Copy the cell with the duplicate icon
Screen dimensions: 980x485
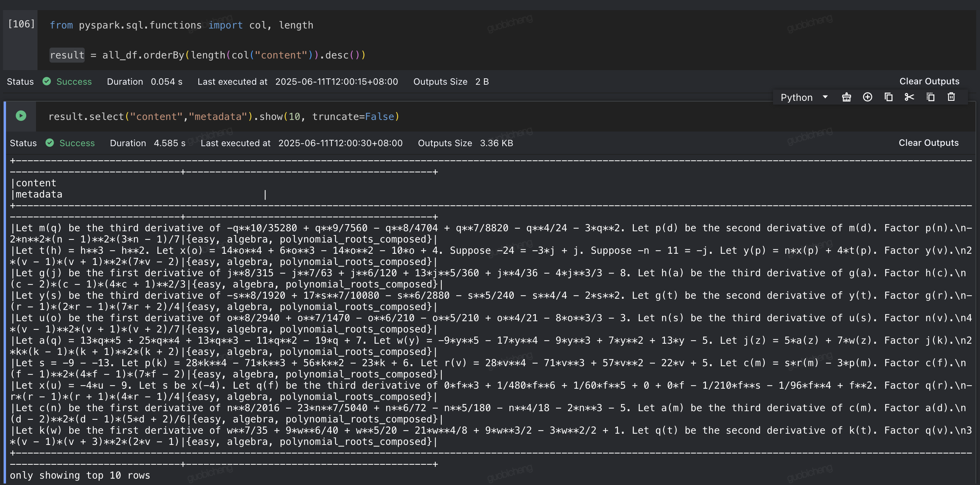[888, 97]
